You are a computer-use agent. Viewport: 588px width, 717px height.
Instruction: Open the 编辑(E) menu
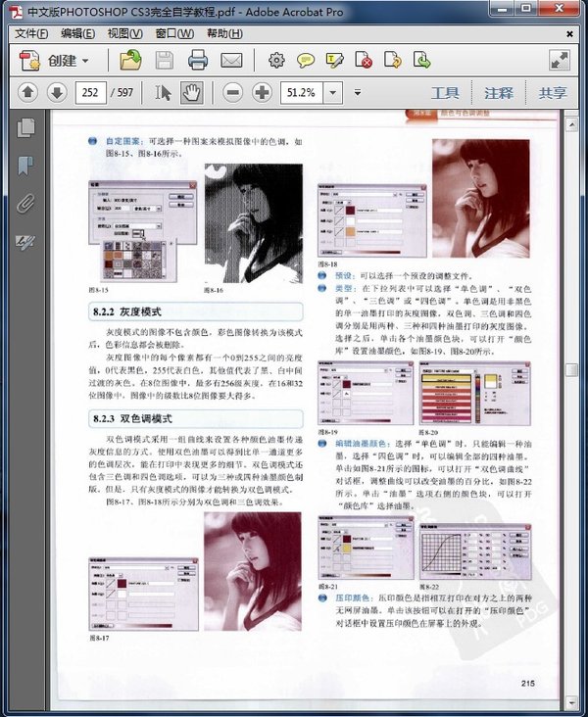pyautogui.click(x=77, y=34)
